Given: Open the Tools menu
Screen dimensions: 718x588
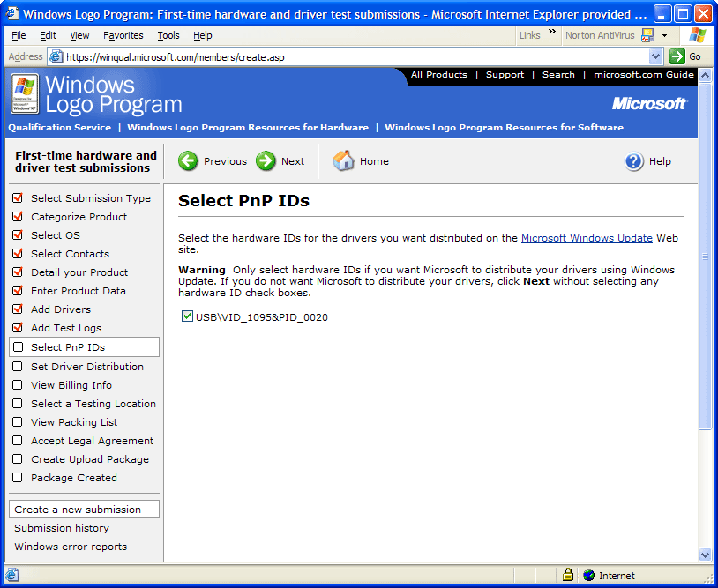Looking at the screenshot, I should (x=168, y=35).
